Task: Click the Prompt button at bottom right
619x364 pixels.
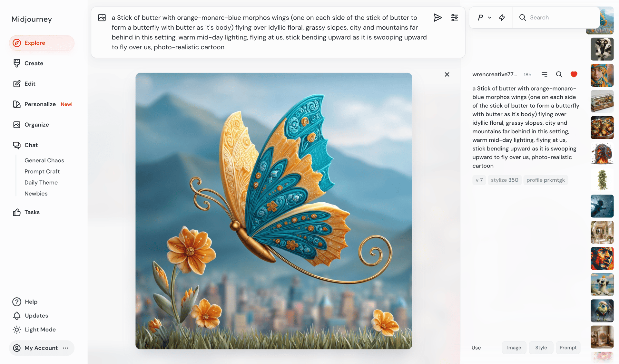Action: coord(568,348)
